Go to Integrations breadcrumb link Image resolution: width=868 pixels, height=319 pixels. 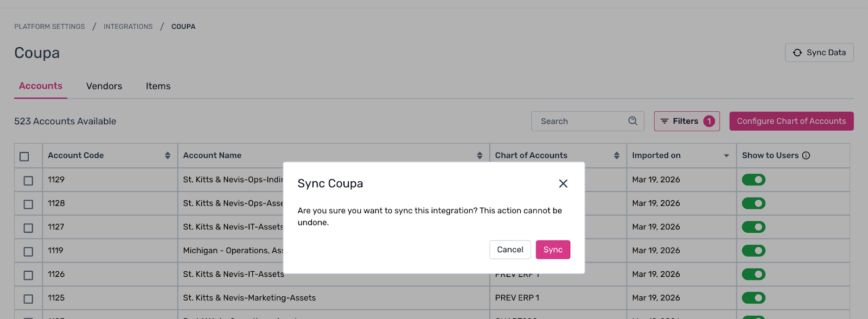pyautogui.click(x=128, y=27)
